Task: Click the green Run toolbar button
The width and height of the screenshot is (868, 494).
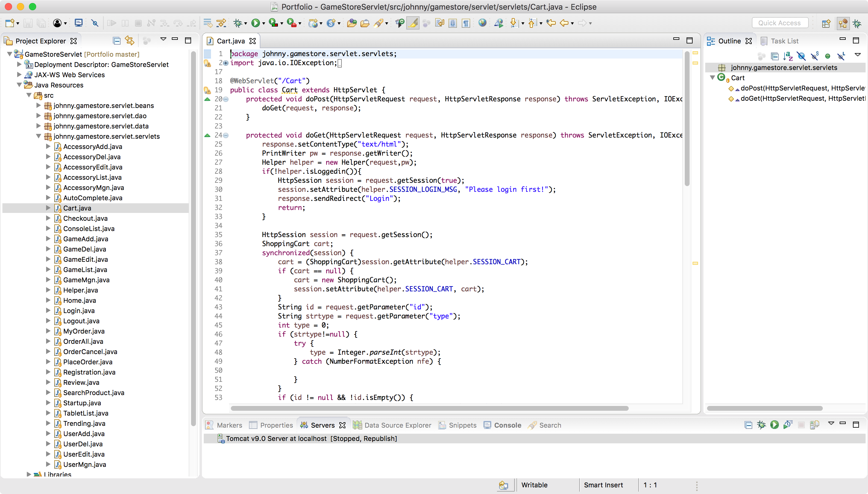Action: click(x=256, y=23)
